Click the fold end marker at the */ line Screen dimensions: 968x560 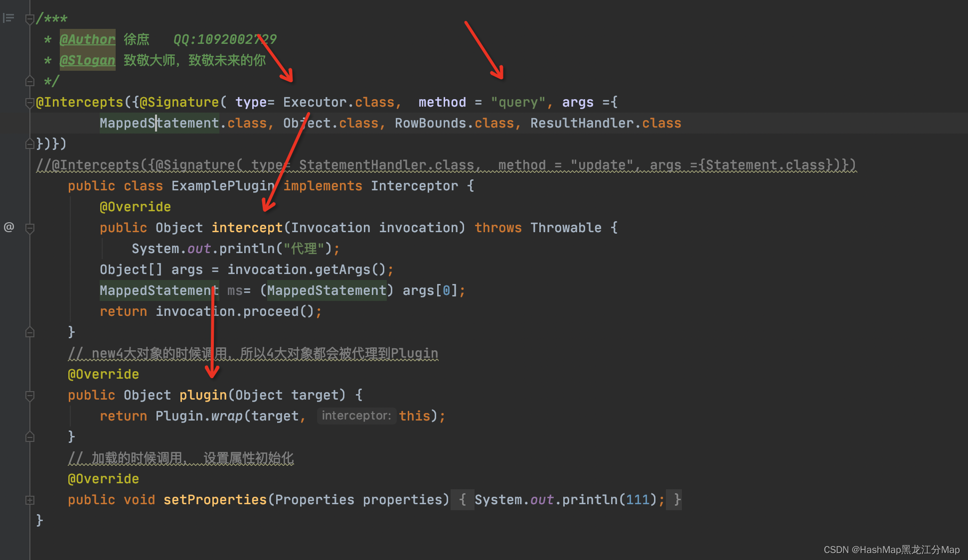click(30, 81)
